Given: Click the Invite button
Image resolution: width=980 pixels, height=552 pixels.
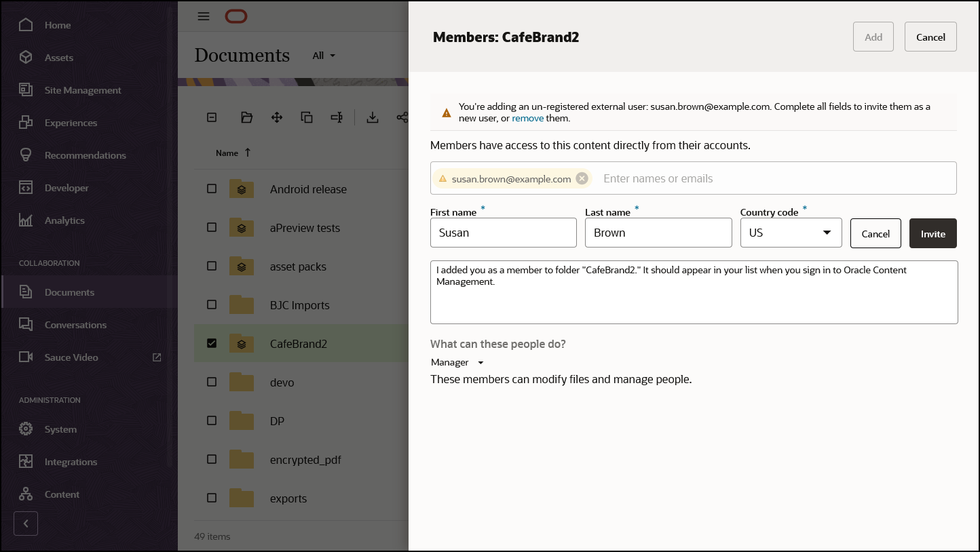Looking at the screenshot, I should pyautogui.click(x=933, y=233).
